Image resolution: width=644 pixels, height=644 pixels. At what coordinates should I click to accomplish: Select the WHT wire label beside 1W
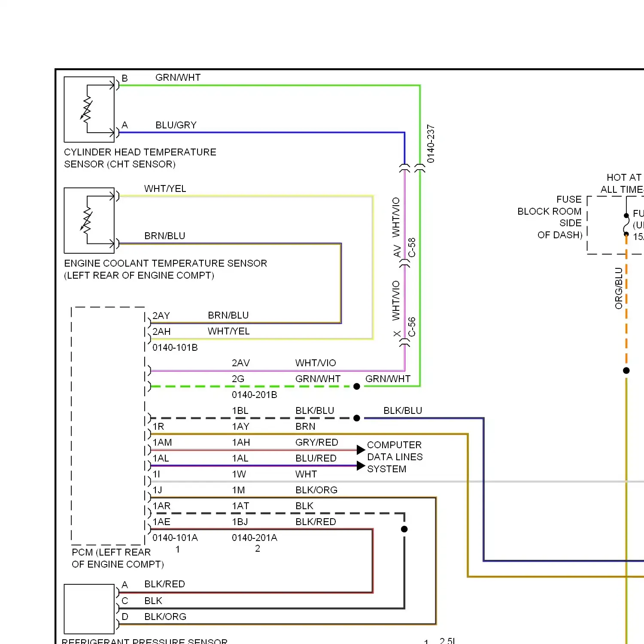[x=306, y=474]
